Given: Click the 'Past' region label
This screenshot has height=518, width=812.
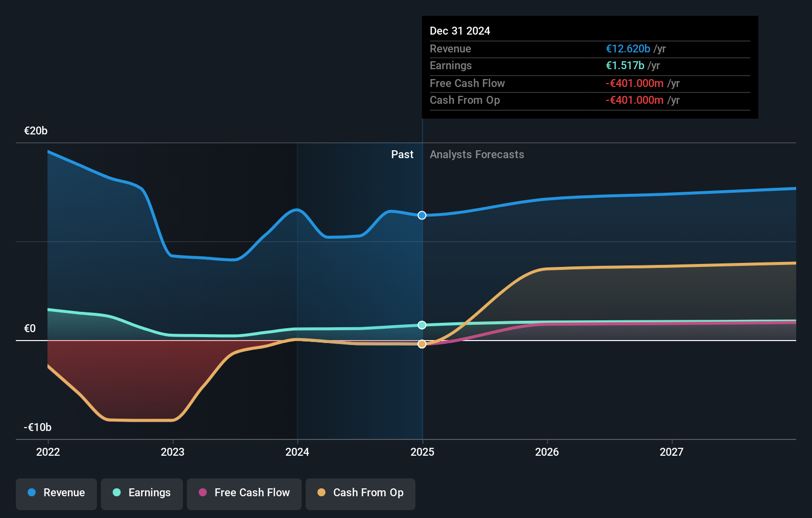Looking at the screenshot, I should tap(402, 154).
